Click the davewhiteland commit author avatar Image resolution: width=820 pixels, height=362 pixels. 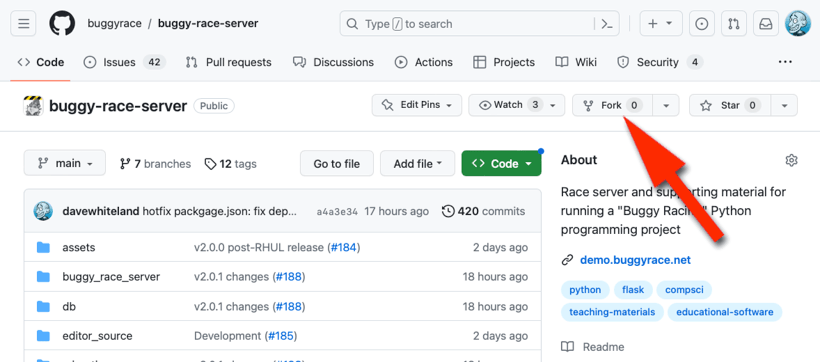[43, 211]
